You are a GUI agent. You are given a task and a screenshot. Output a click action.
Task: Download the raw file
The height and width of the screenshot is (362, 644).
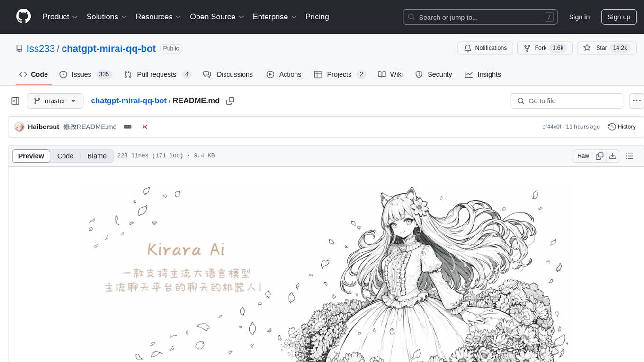click(x=613, y=156)
